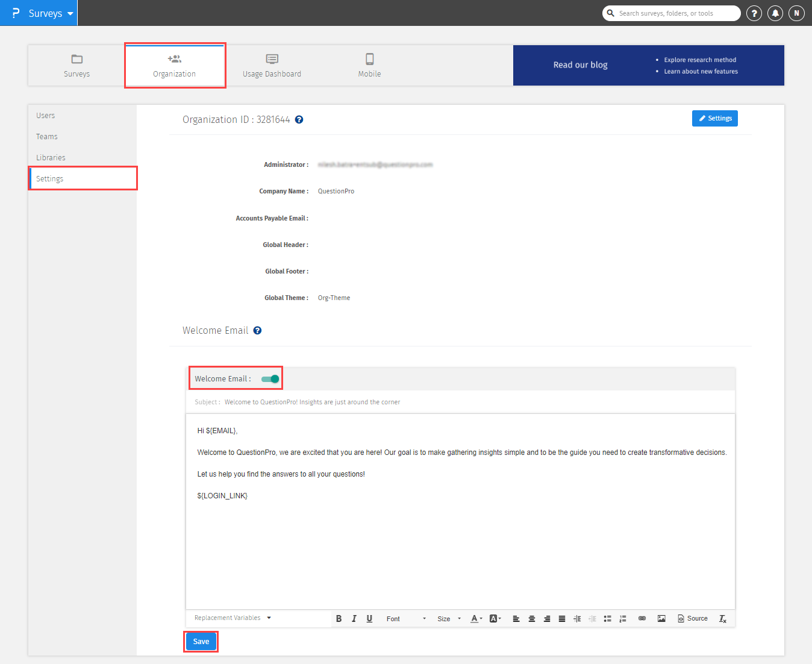Select Teams in the left sidebar
This screenshot has height=664, width=812.
coord(46,136)
